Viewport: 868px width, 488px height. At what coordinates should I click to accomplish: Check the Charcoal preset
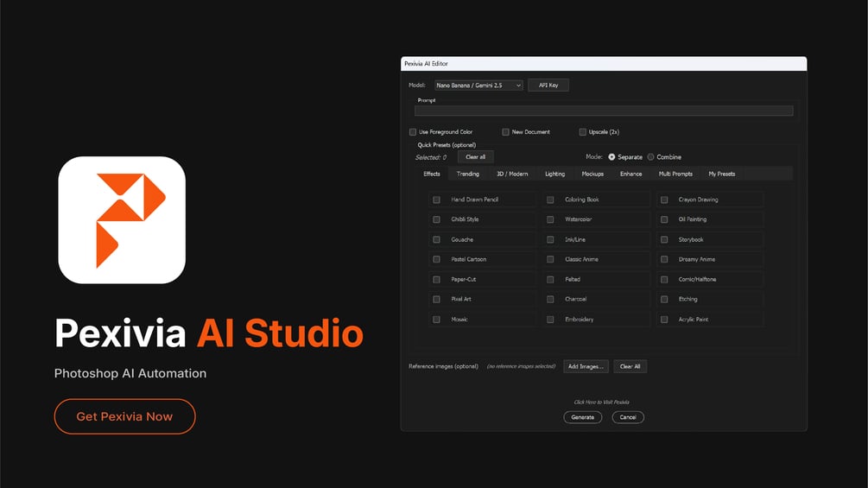550,300
